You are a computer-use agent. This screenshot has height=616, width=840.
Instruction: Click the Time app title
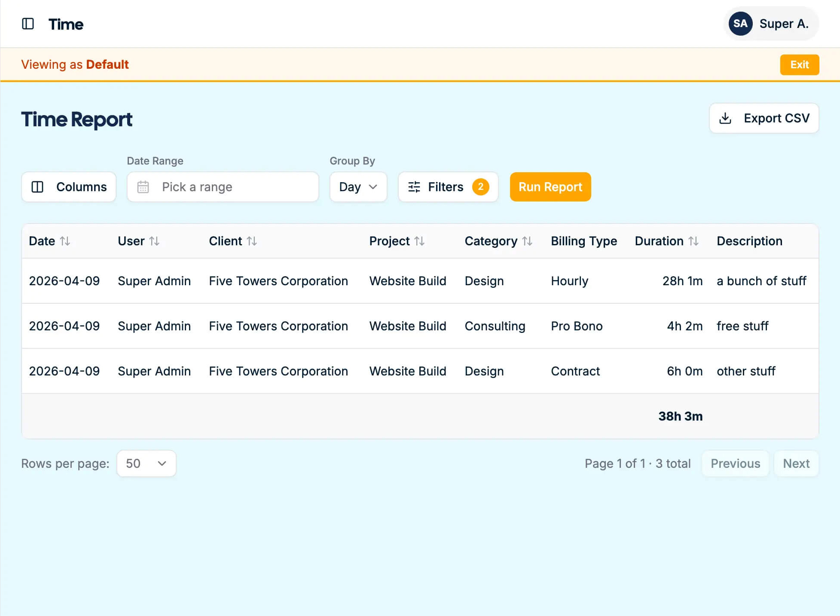click(x=66, y=24)
